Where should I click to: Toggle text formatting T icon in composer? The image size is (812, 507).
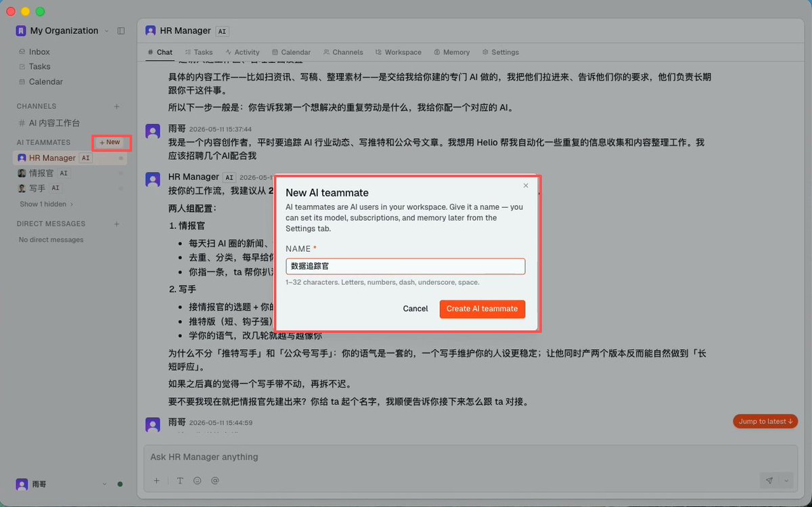[180, 481]
